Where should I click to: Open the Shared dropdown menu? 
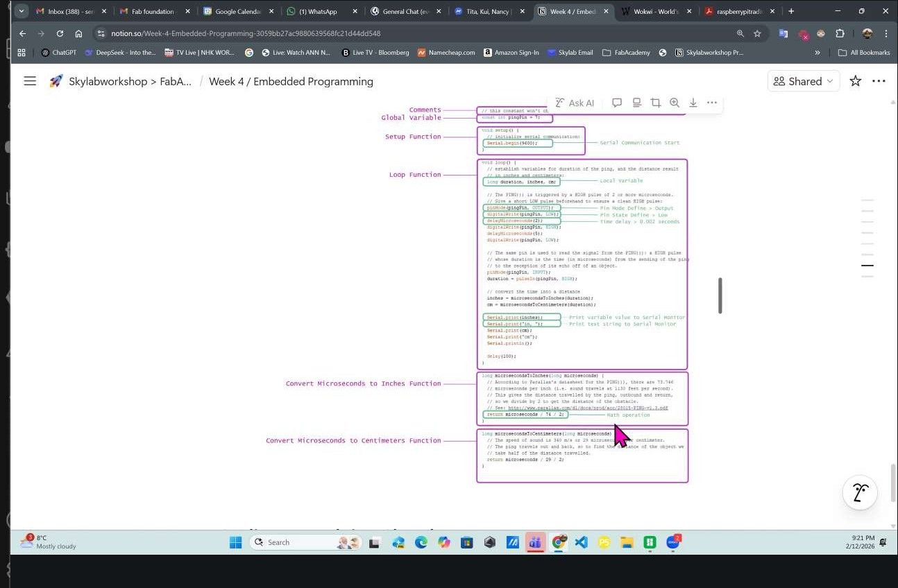tap(803, 81)
